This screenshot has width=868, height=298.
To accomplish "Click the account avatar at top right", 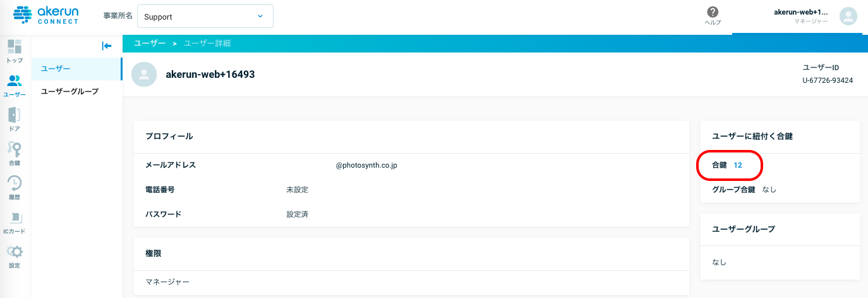I will 848,16.
